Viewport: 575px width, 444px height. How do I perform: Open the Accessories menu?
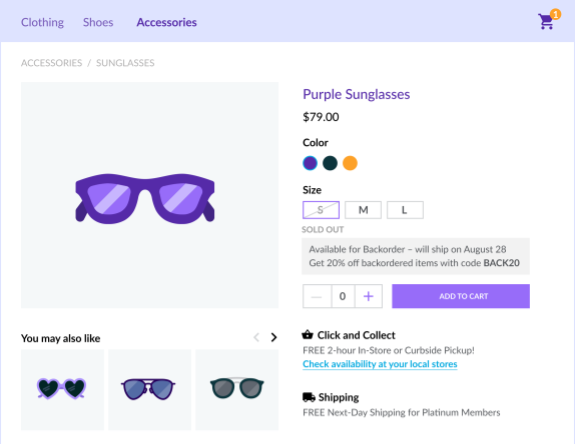point(166,22)
